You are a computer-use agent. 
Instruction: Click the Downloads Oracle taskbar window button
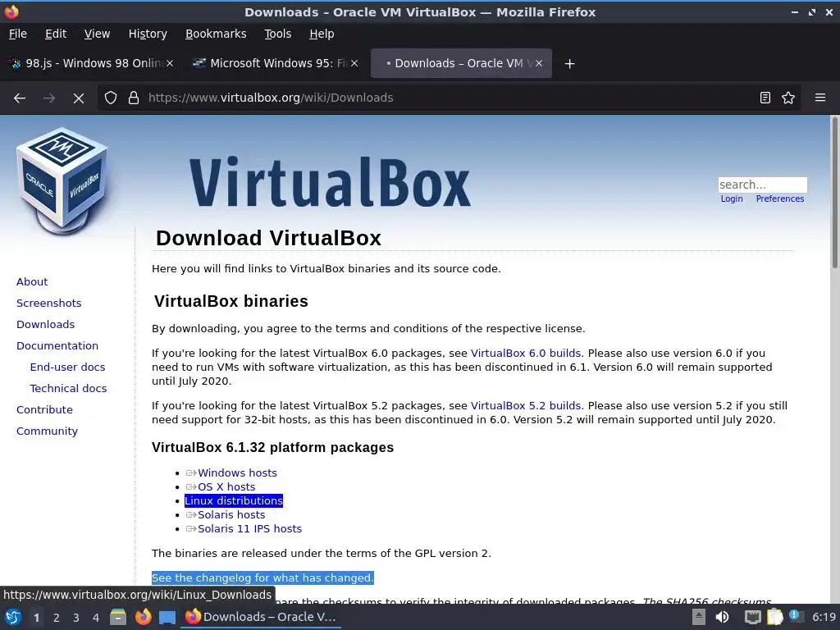[261, 617]
